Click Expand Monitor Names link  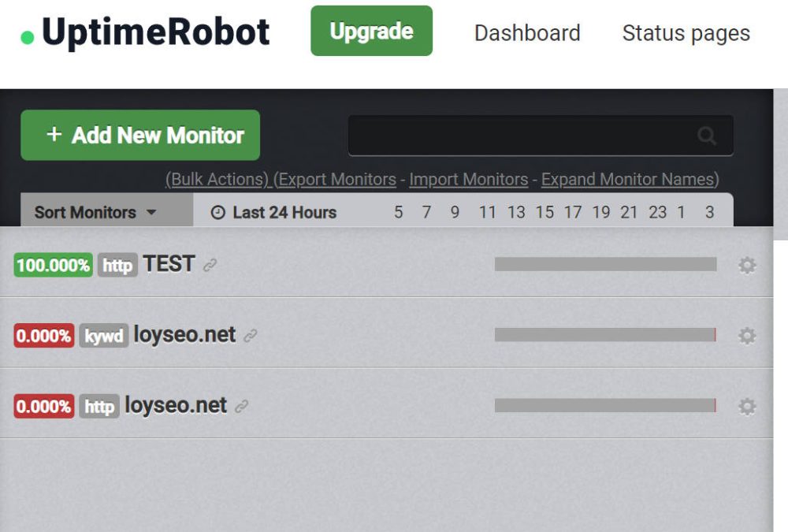(628, 180)
